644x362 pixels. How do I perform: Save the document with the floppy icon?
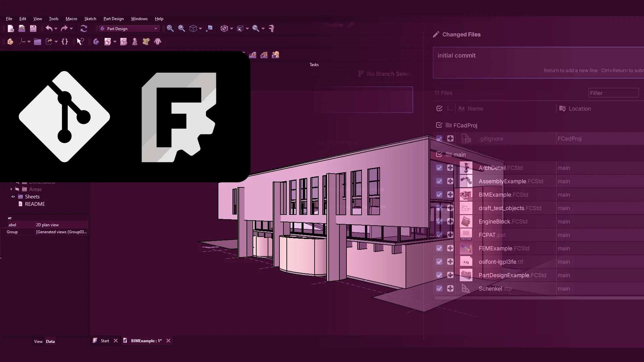(33, 28)
